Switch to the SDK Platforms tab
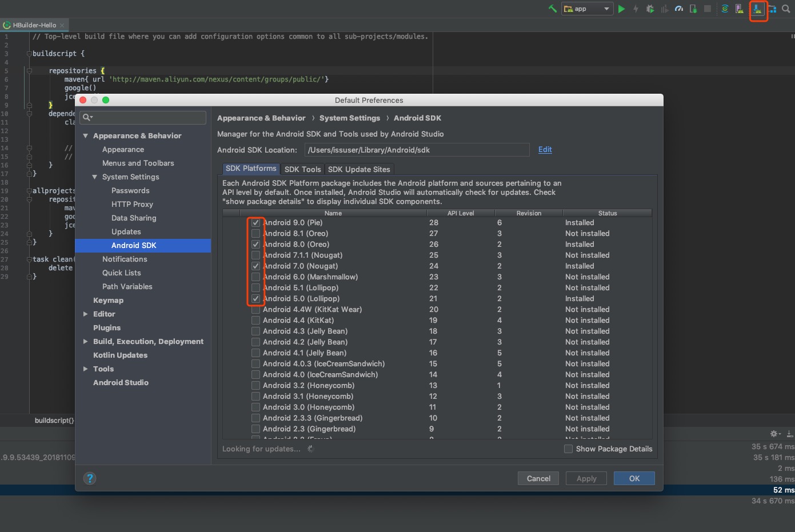Viewport: 795px width, 532px height. tap(251, 169)
